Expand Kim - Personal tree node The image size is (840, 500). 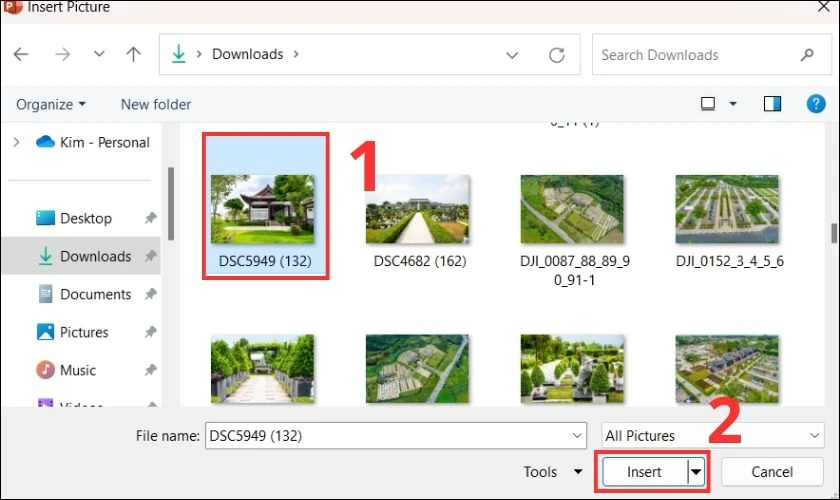tap(17, 142)
